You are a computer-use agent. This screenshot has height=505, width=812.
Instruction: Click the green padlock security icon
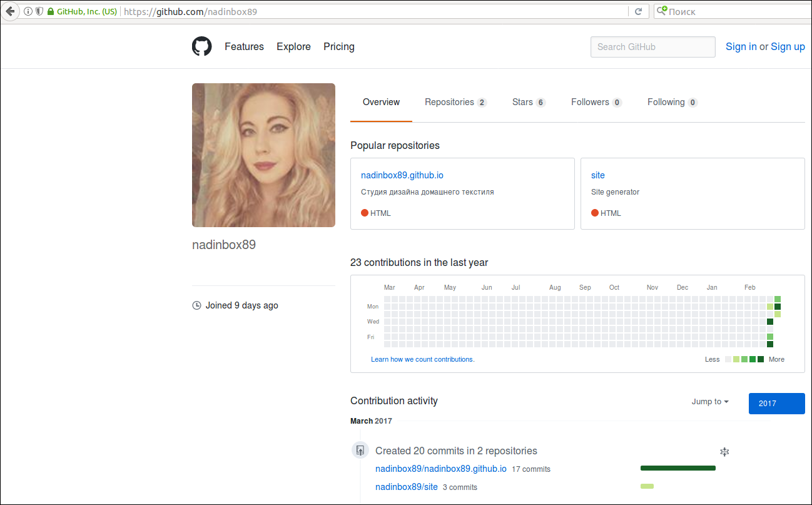(x=51, y=11)
